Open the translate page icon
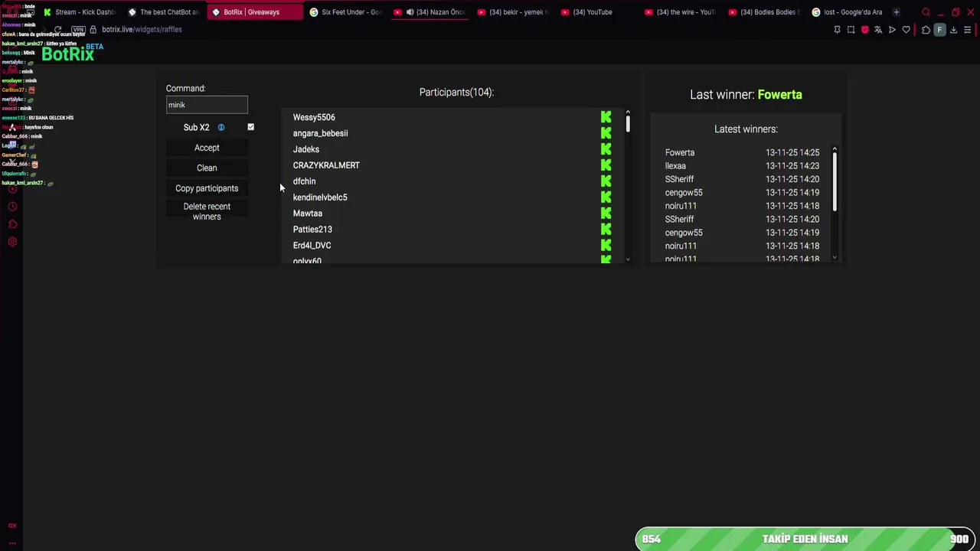 (x=878, y=30)
